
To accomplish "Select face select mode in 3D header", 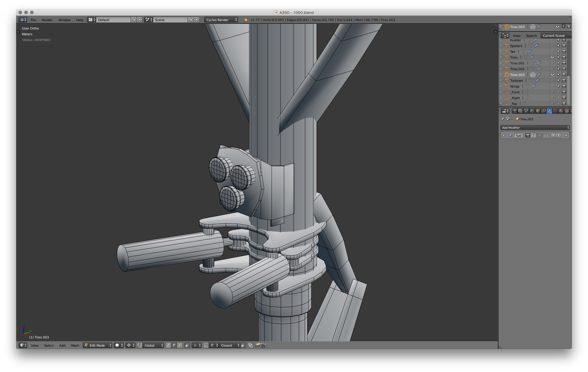I will click(x=180, y=345).
